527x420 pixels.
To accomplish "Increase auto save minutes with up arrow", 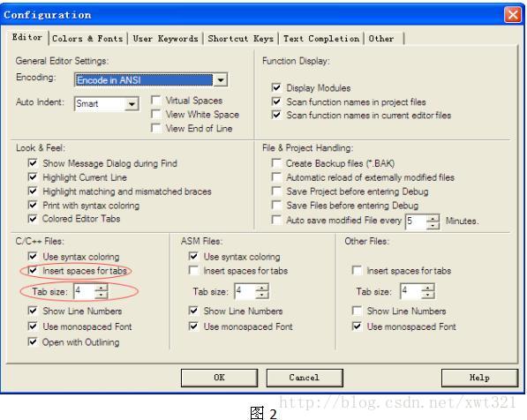I will [x=433, y=218].
